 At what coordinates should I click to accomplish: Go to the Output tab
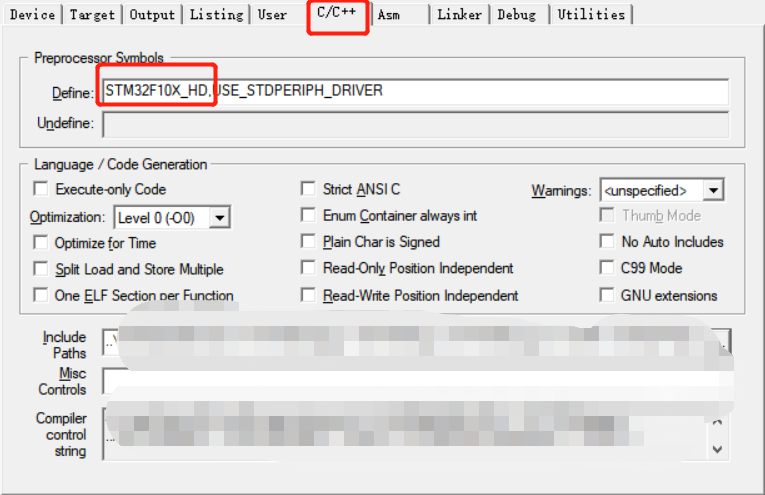152,15
